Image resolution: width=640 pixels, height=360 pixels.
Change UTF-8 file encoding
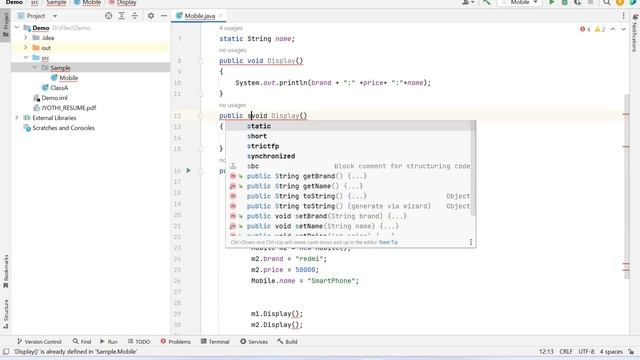tap(586, 352)
